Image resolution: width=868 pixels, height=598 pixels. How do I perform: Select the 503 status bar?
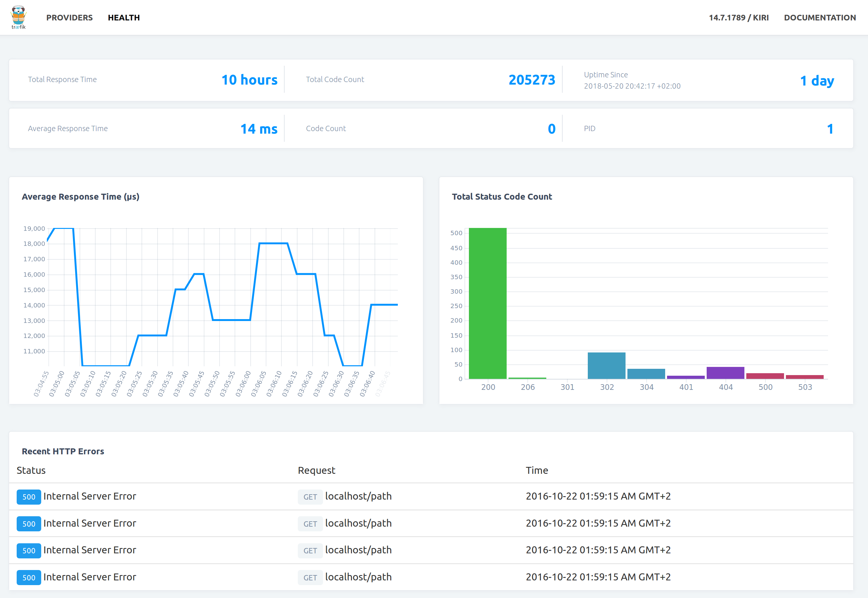click(x=805, y=377)
